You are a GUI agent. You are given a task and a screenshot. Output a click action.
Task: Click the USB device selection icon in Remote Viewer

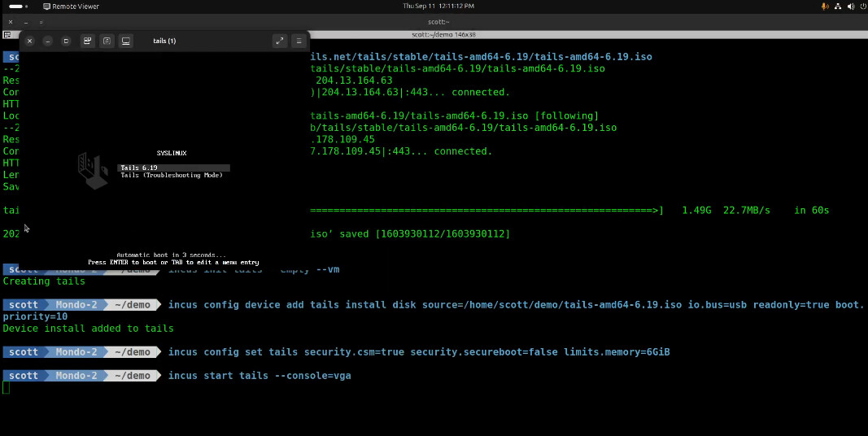[86, 41]
